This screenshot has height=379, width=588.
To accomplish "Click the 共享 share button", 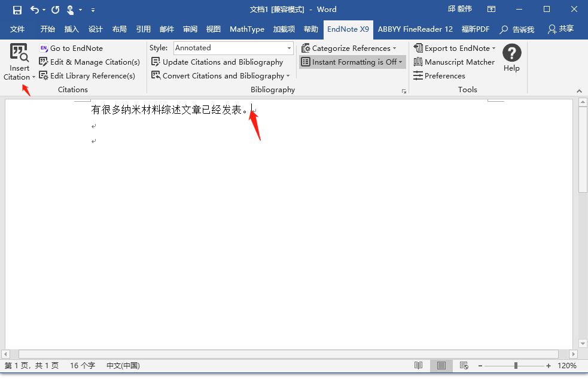I will (x=560, y=29).
